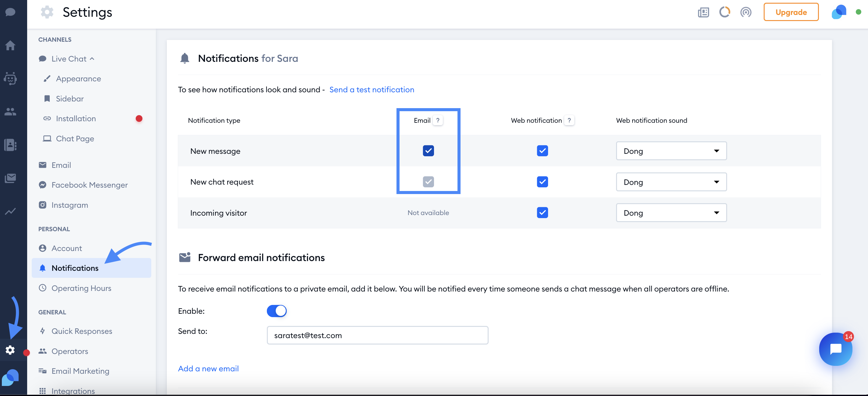Click the envelope icon beside Forward email notifications
Image resolution: width=868 pixels, height=396 pixels.
pos(185,257)
